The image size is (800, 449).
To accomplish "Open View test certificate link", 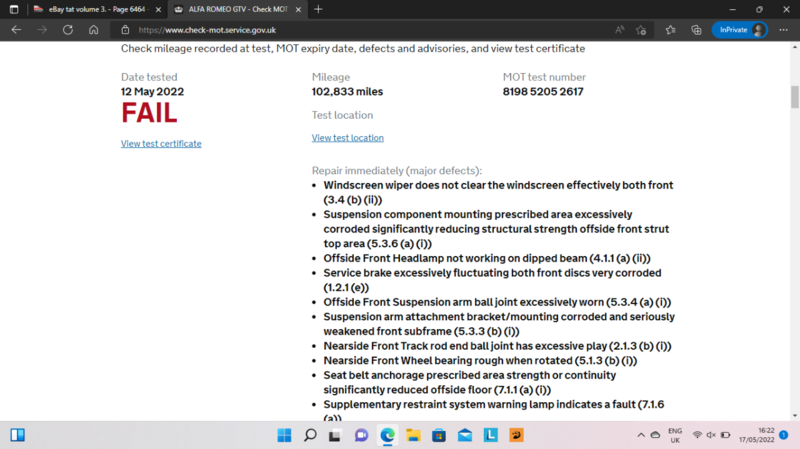I will (x=161, y=144).
